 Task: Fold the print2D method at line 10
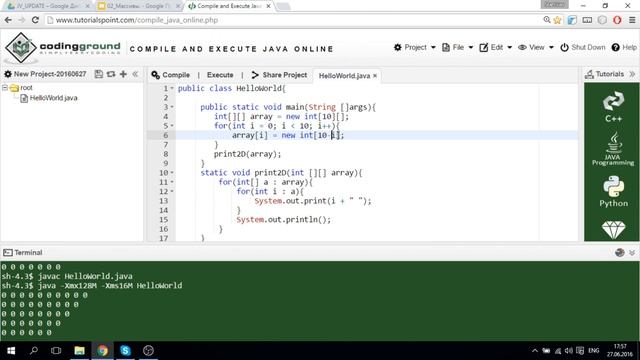pyautogui.click(x=172, y=173)
